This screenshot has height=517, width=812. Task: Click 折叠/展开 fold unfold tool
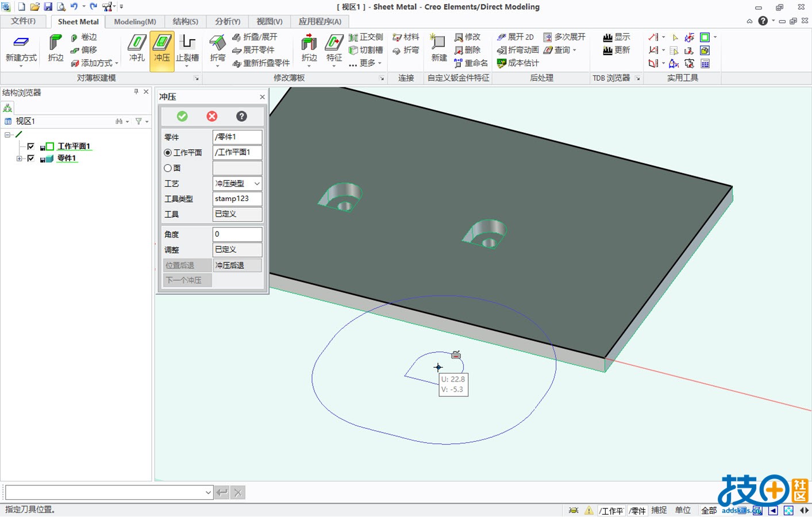(x=255, y=37)
